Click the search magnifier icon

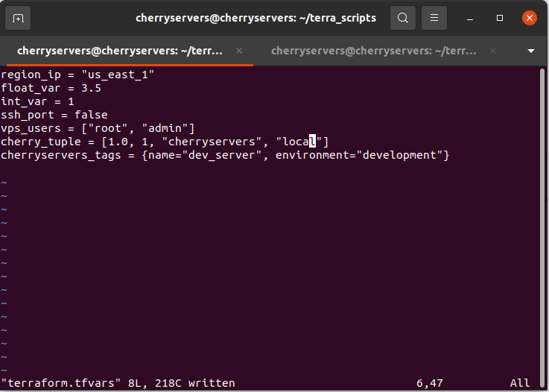click(x=403, y=18)
